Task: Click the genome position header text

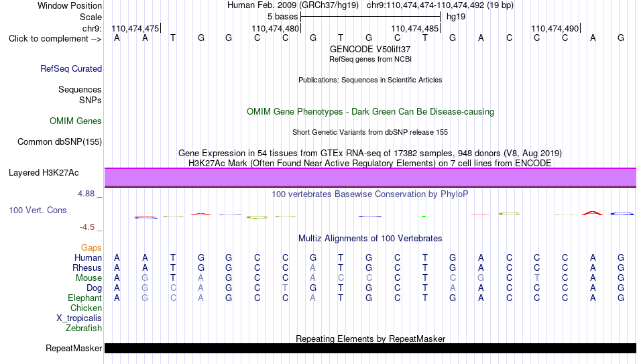Action: click(370, 5)
